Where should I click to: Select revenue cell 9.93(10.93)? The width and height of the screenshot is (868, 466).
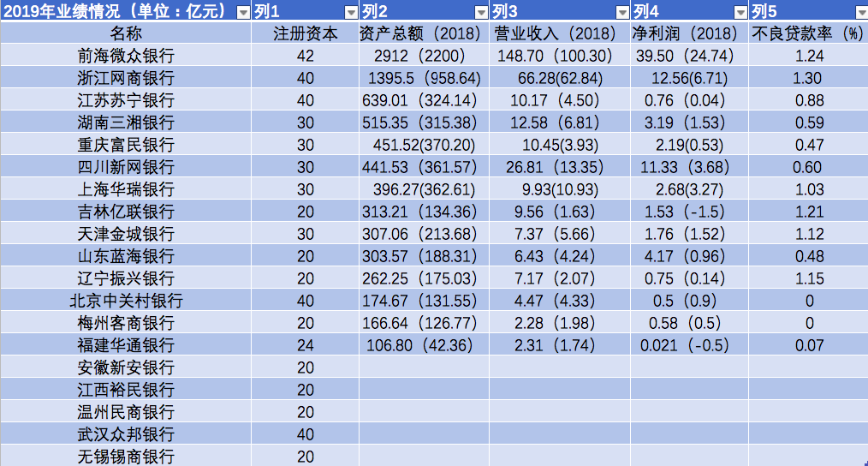click(x=560, y=189)
